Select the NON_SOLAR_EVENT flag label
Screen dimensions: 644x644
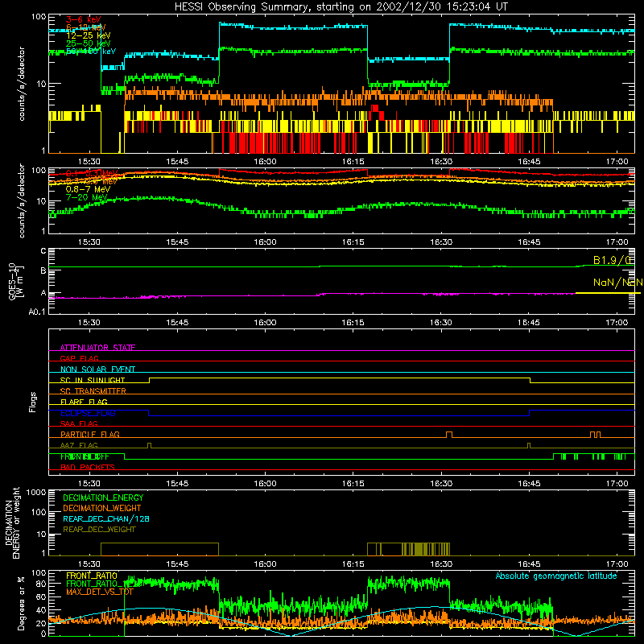pos(97,369)
